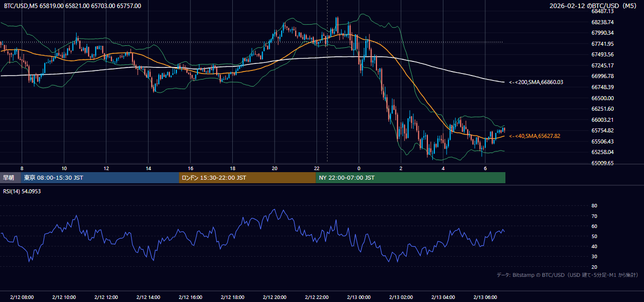Viewport: 644px width, 302px height.
Task: Click the RSI(14) 54.0953 indicator label
Action: [x=23, y=192]
